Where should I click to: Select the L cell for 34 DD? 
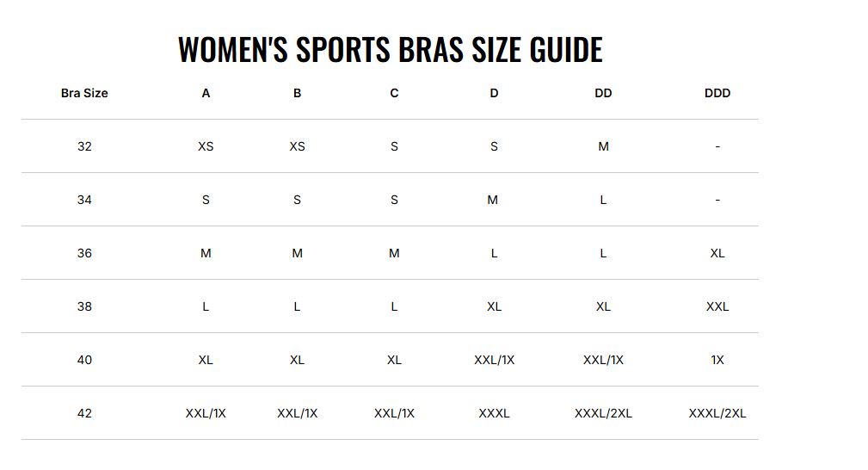(603, 200)
